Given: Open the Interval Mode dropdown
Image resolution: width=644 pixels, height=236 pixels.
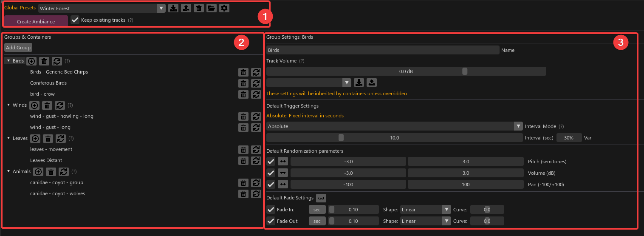Looking at the screenshot, I should (x=394, y=126).
